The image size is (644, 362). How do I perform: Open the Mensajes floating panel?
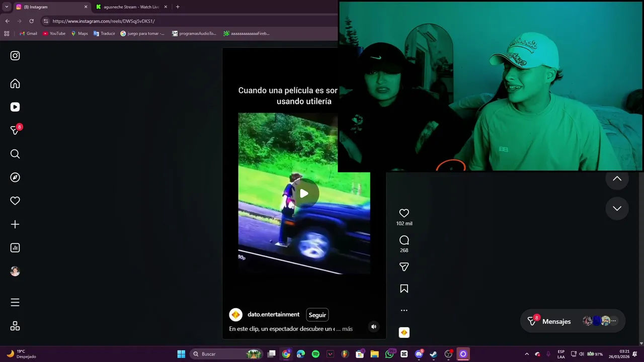573,321
